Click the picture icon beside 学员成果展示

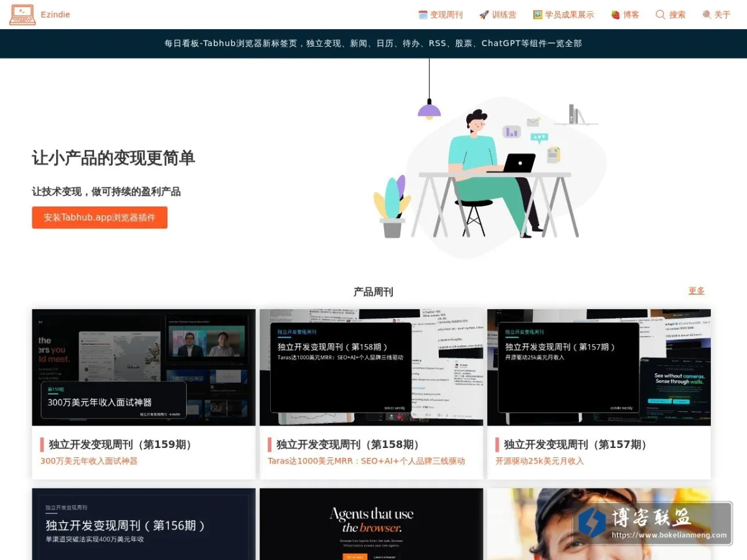pyautogui.click(x=538, y=14)
